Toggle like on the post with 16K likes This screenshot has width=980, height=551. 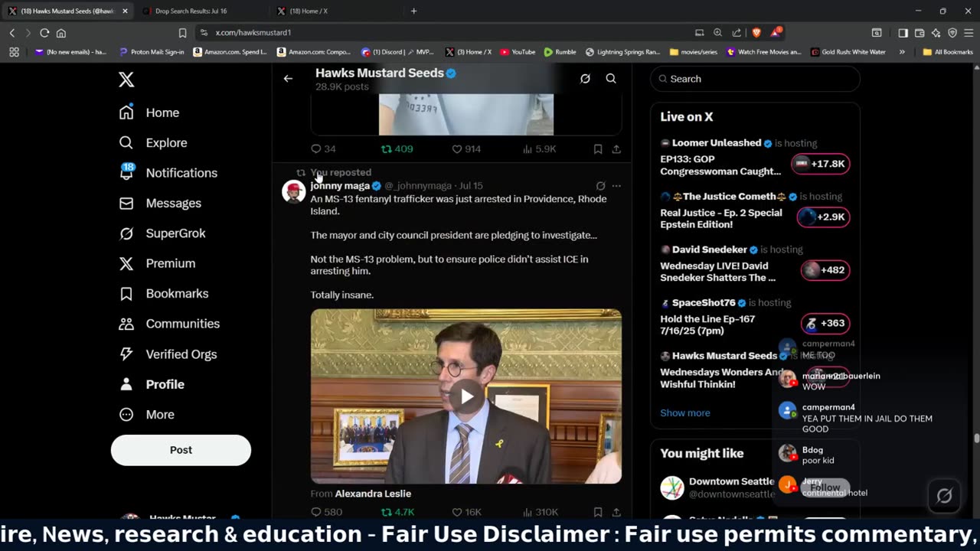click(x=466, y=512)
